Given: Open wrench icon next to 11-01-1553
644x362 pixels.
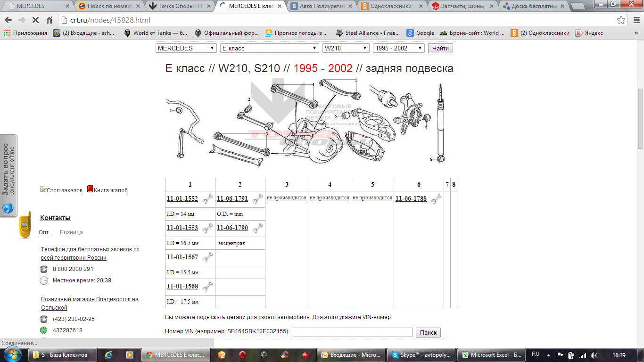Looking at the screenshot, I should 207,229.
